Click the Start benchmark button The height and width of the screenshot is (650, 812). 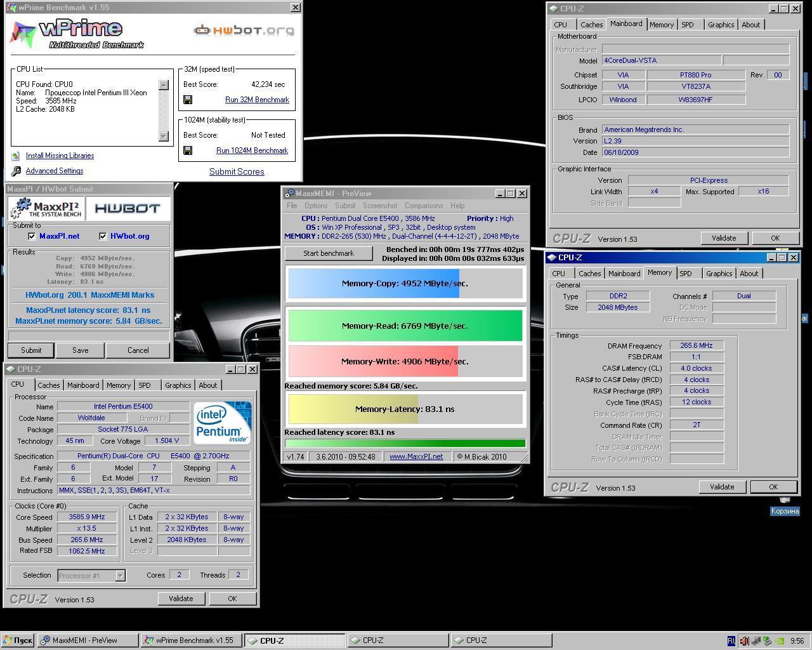pos(329,253)
